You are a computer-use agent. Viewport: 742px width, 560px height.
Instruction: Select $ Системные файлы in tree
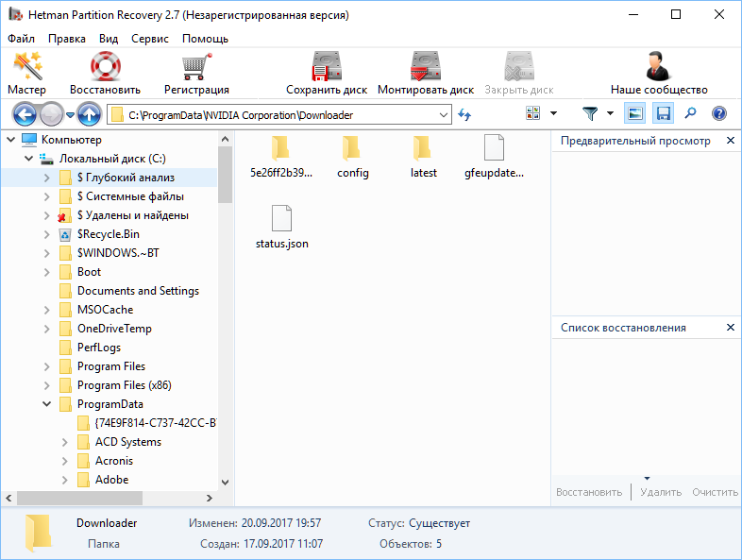[x=130, y=196]
